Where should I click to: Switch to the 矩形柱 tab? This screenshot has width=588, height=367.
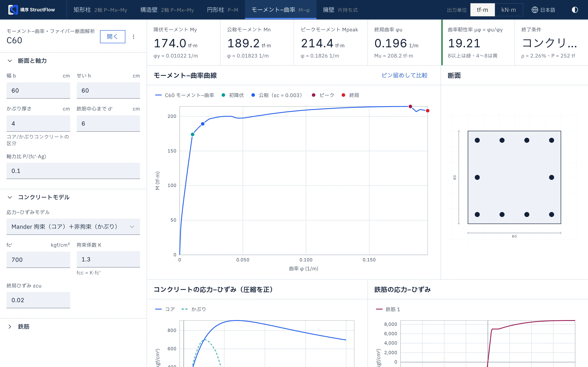point(100,10)
